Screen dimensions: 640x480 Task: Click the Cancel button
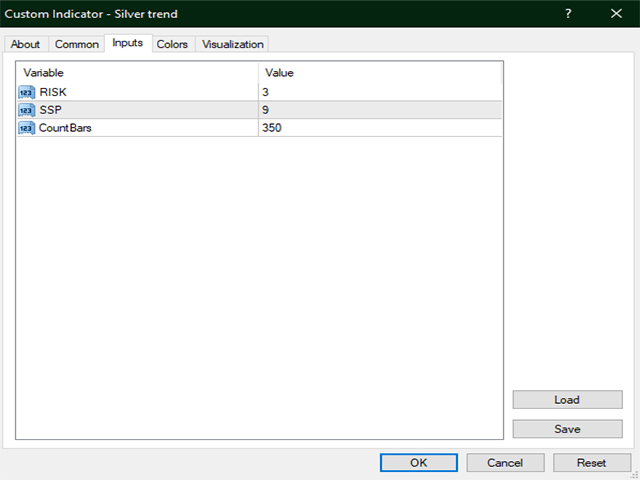(x=505, y=463)
